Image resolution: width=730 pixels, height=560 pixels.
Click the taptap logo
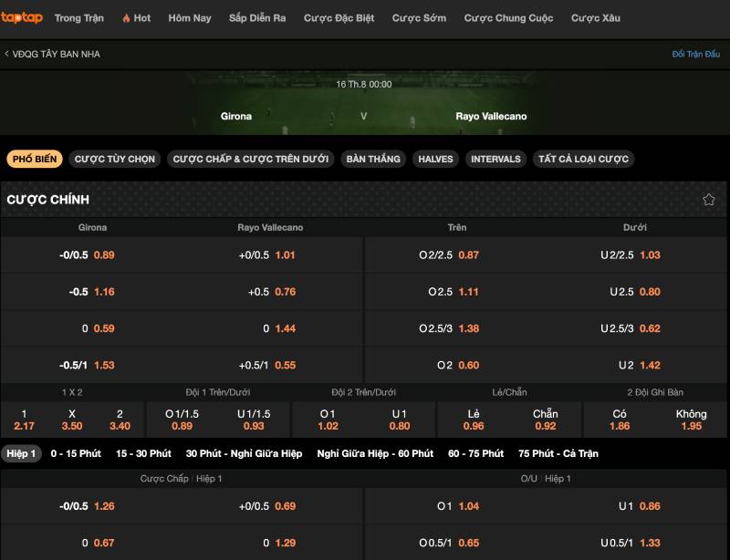tap(22, 17)
